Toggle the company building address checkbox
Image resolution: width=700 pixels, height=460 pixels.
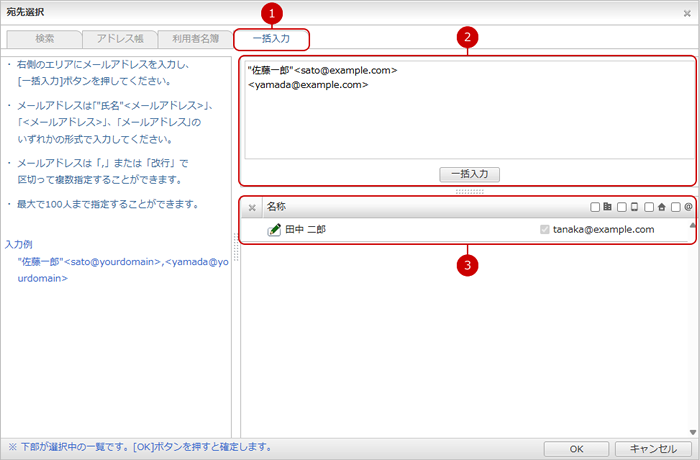tap(596, 207)
